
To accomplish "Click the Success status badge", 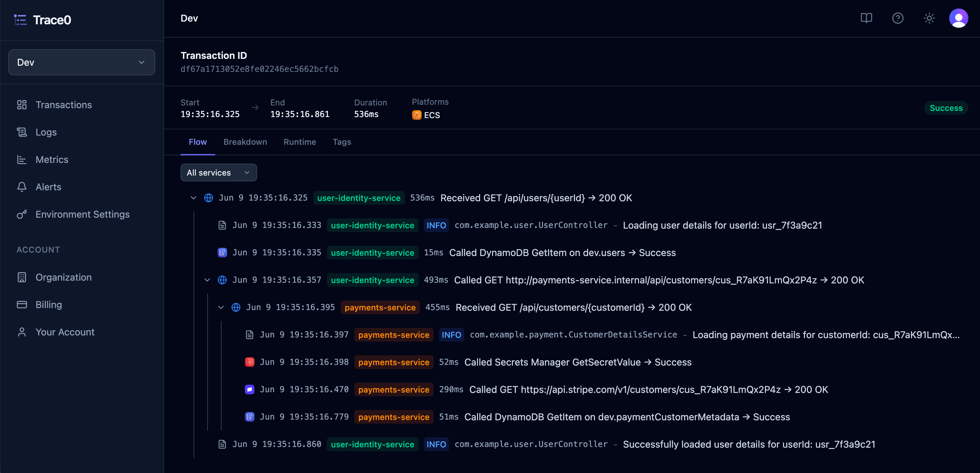I will click(946, 108).
